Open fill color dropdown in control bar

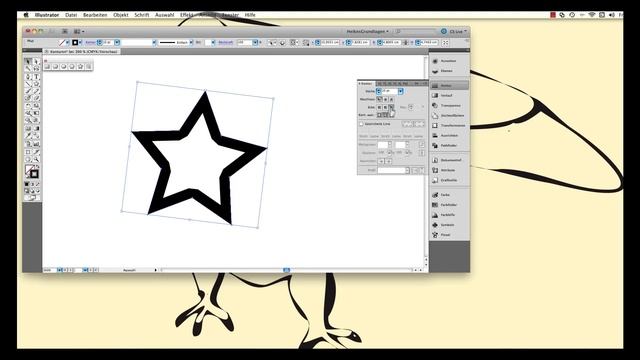pyautogui.click(x=68, y=42)
